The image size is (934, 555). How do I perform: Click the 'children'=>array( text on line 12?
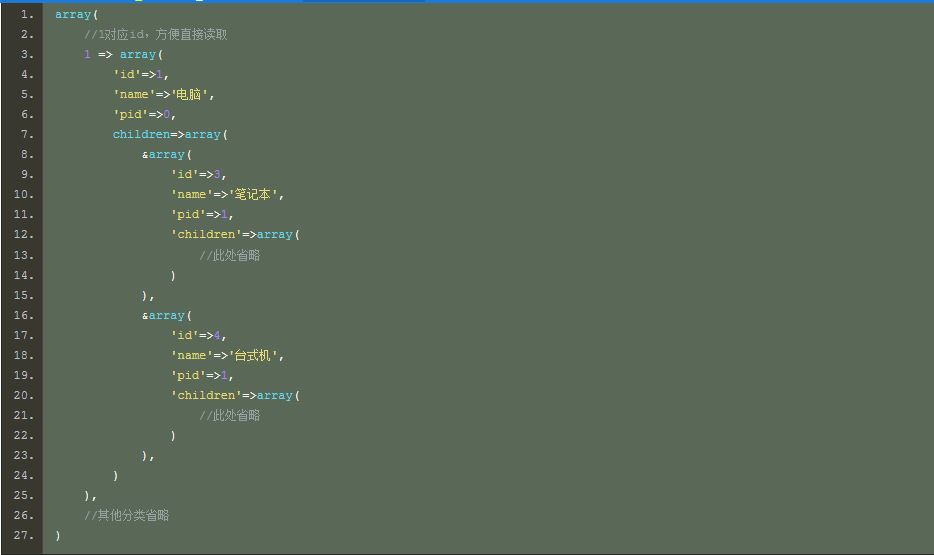235,234
